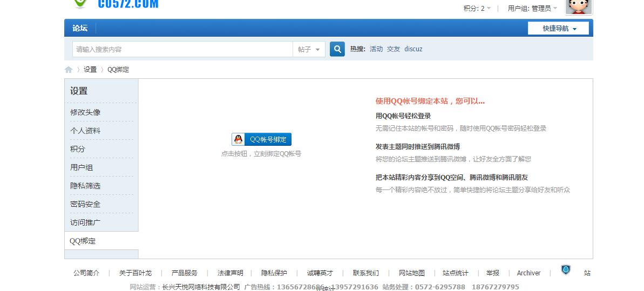The height and width of the screenshot is (291, 644).
Task: Click the heading 发表主题同时推送到腾讯微博
Action: [x=418, y=146]
